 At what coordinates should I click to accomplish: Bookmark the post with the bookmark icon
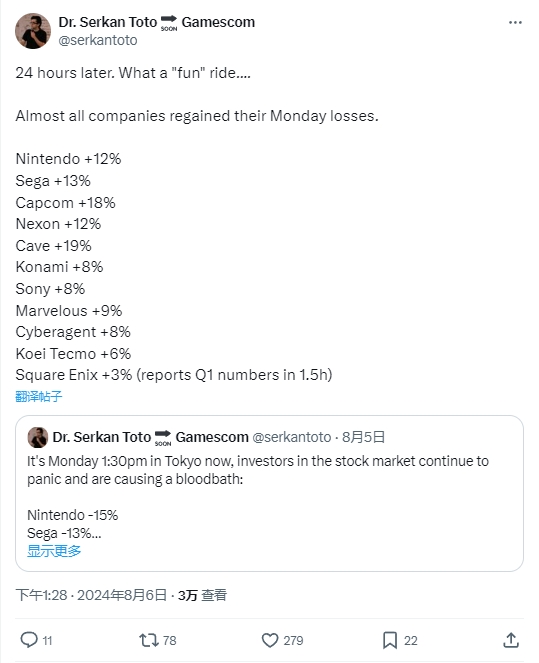pos(390,640)
